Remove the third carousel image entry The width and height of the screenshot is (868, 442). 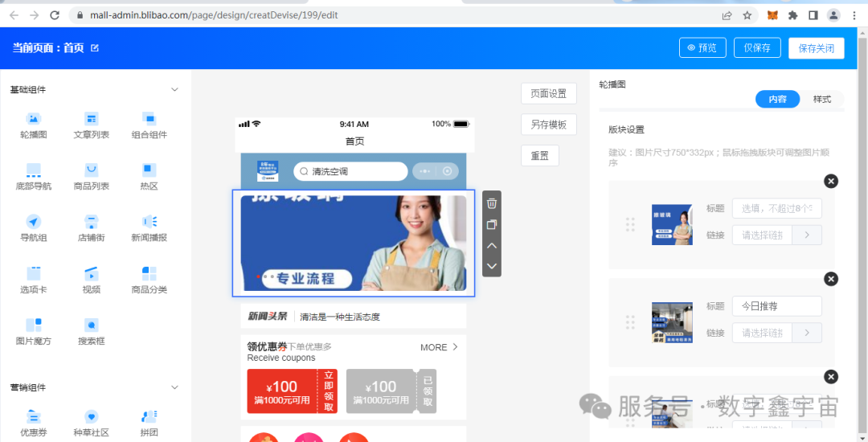tap(831, 377)
